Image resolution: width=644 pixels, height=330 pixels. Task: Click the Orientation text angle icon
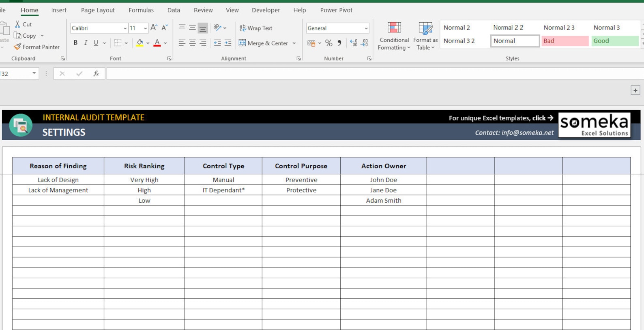pos(218,28)
